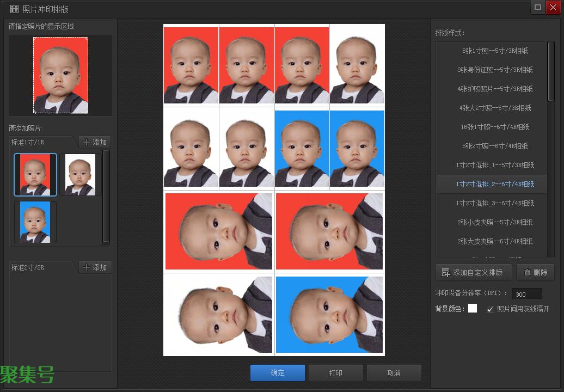Click the 打印 button

coord(335,373)
